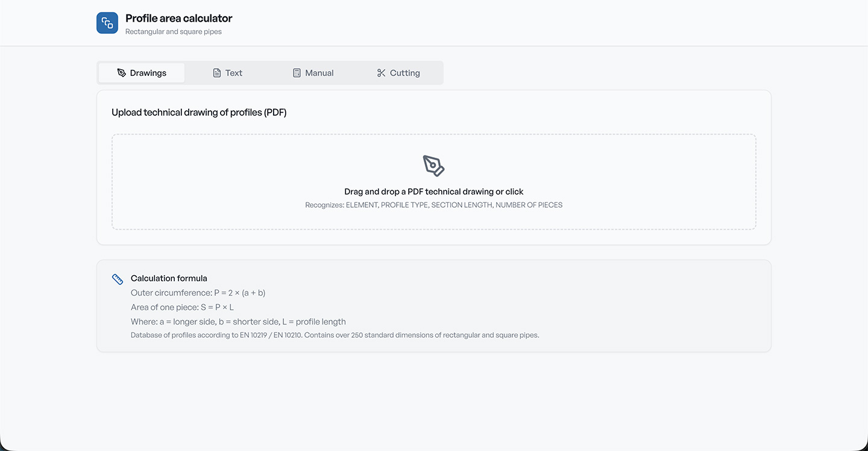Click the pen nib icon in upload zone

[434, 166]
